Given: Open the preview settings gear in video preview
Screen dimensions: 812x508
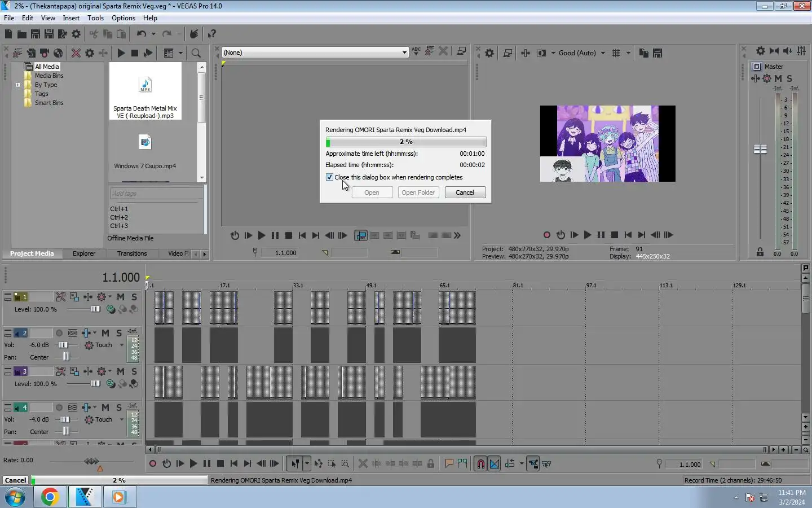Looking at the screenshot, I should coord(489,53).
